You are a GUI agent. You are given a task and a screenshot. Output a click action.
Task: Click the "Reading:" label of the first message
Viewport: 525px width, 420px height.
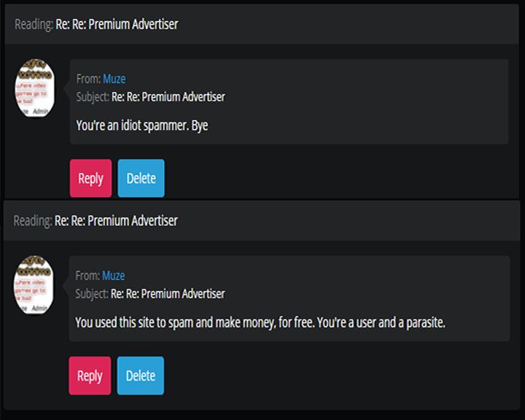click(x=34, y=24)
